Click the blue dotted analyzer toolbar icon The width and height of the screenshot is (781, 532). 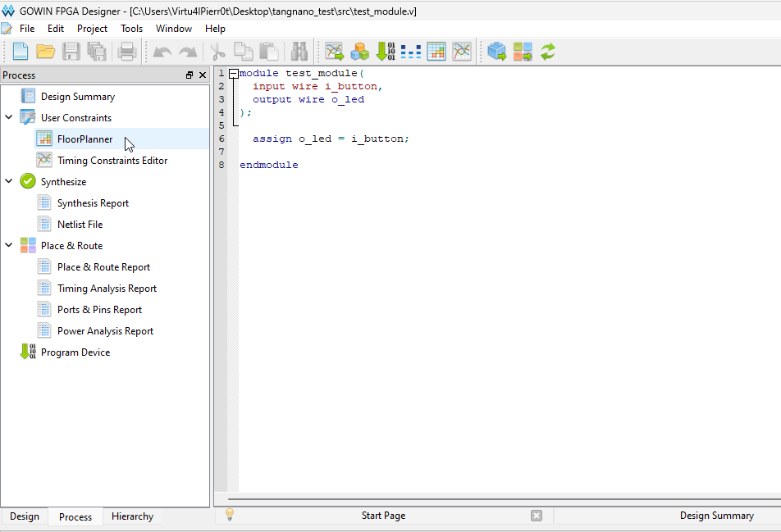tap(411, 52)
